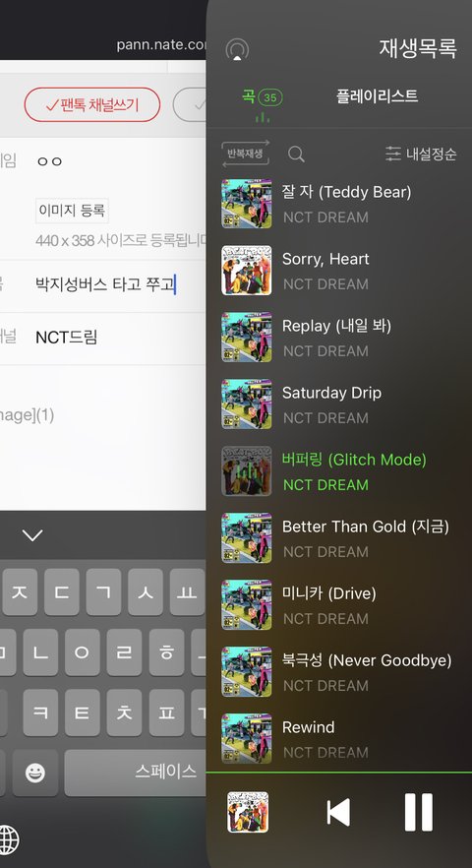The width and height of the screenshot is (472, 868).
Task: Click the 이미지 등록 upload button
Action: click(x=72, y=211)
